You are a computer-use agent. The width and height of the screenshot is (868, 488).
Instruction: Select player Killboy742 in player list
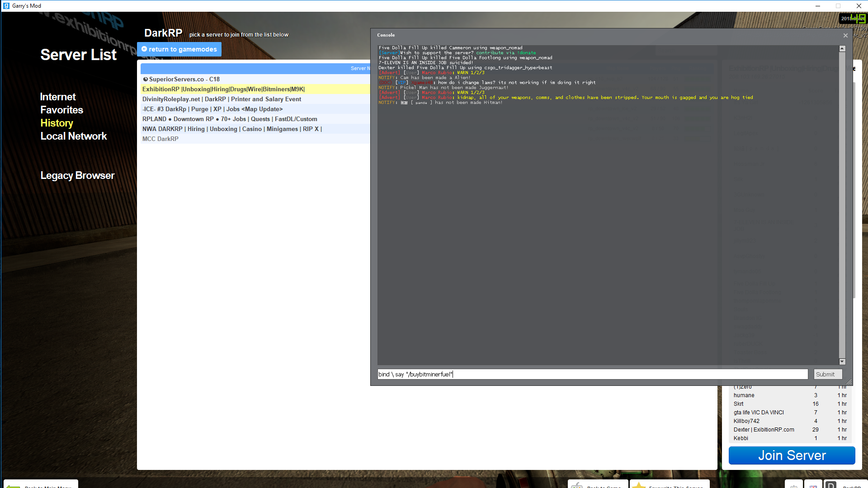[x=790, y=421]
